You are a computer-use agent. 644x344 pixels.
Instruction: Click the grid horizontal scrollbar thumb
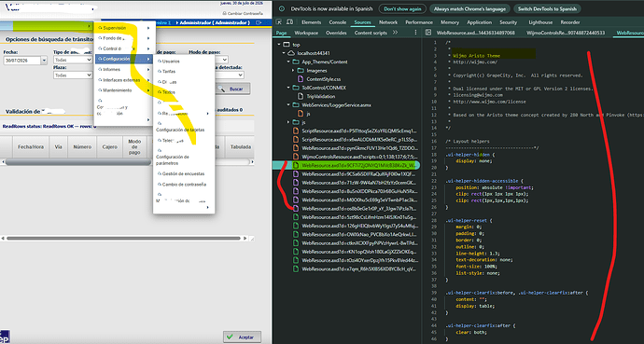click(x=78, y=162)
